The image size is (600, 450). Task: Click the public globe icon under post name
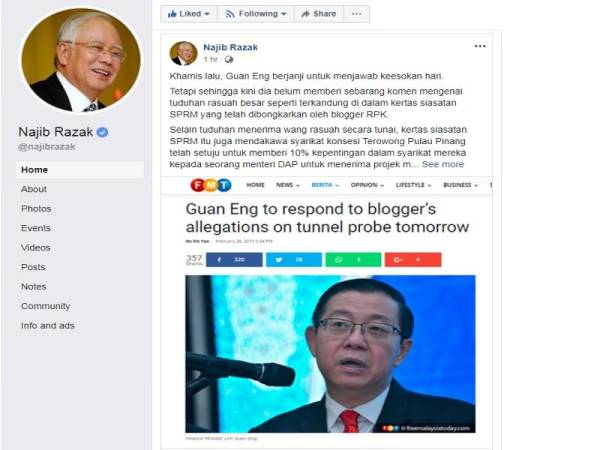point(229,59)
